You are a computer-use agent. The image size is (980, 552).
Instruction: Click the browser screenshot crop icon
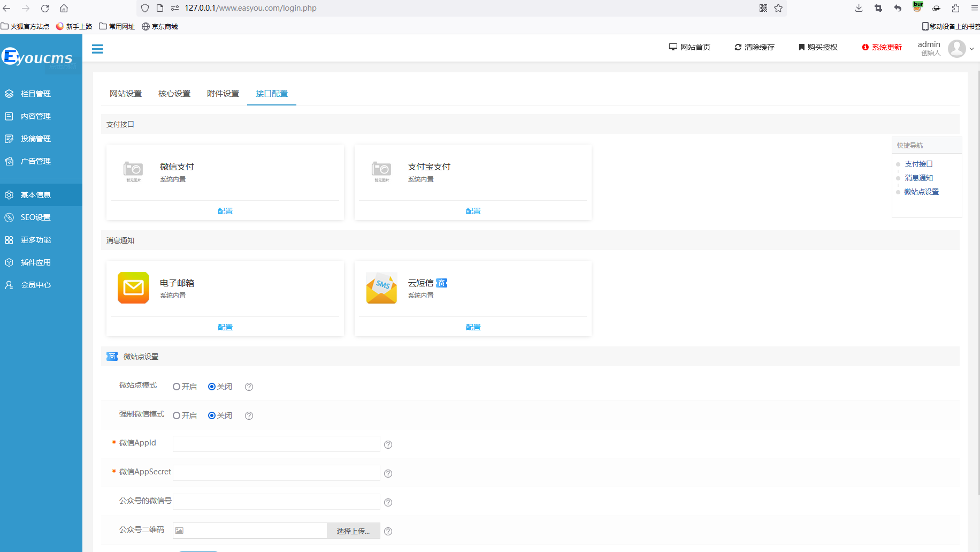click(878, 8)
